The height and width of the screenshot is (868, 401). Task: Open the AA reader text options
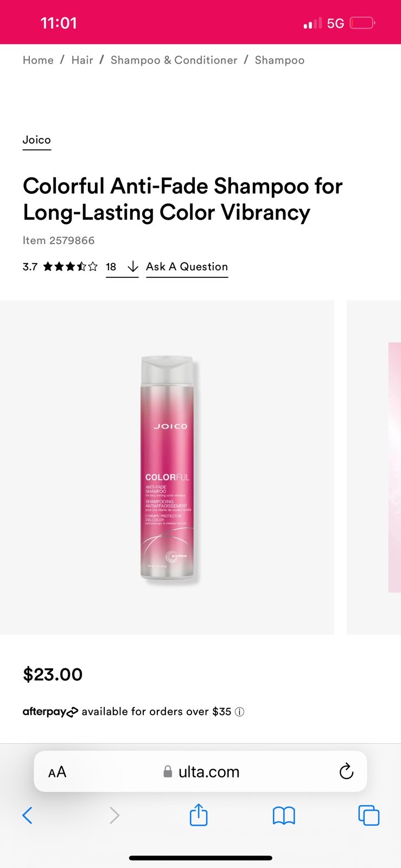[57, 772]
